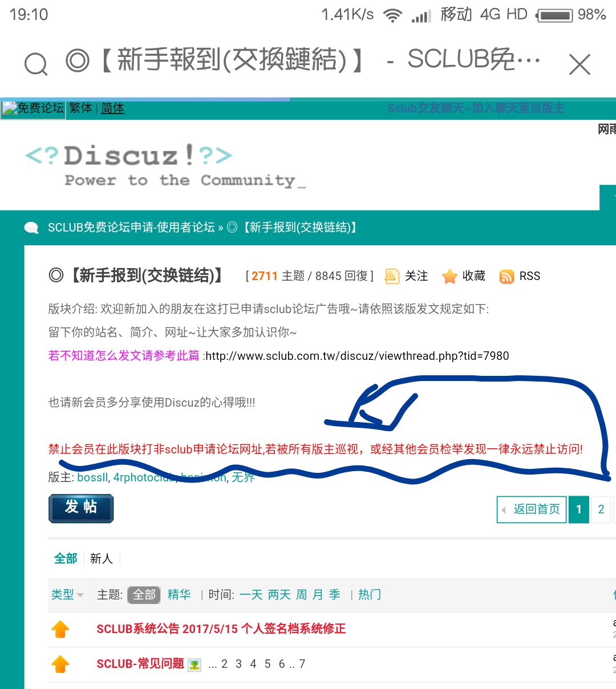Screen dimensions: 616x689
Task: Filter threads by 季
Action: click(x=335, y=595)
